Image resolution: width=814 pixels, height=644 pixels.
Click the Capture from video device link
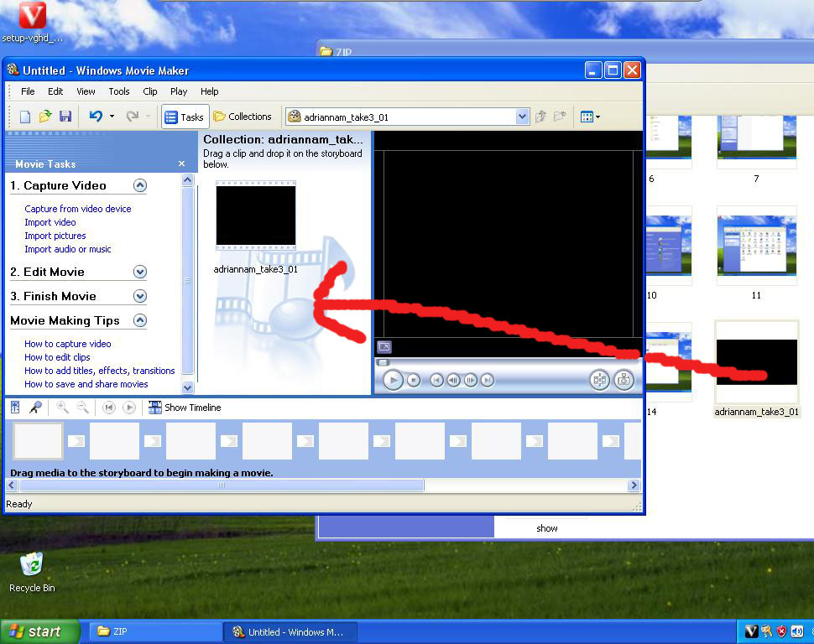pyautogui.click(x=78, y=209)
